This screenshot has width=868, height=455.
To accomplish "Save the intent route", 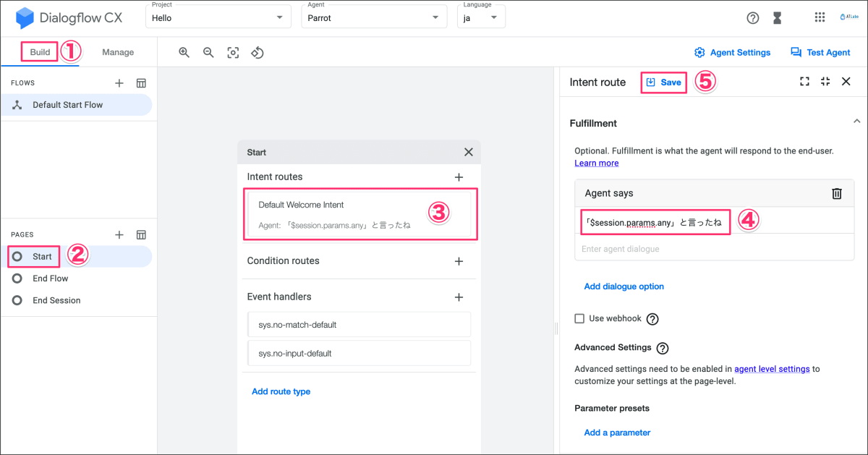I will click(664, 82).
